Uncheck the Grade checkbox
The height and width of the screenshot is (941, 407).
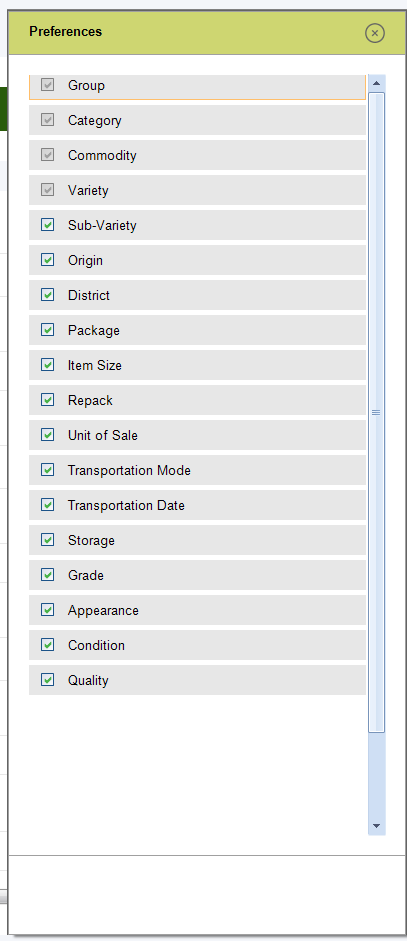(47, 574)
